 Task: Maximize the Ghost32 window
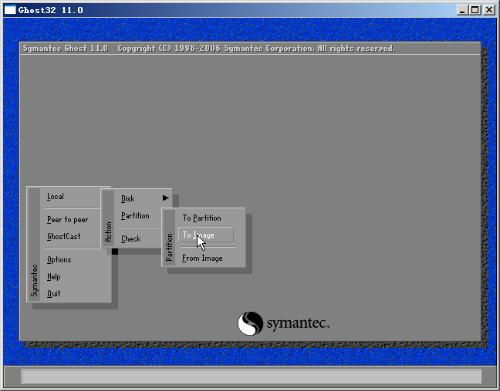(x=474, y=10)
